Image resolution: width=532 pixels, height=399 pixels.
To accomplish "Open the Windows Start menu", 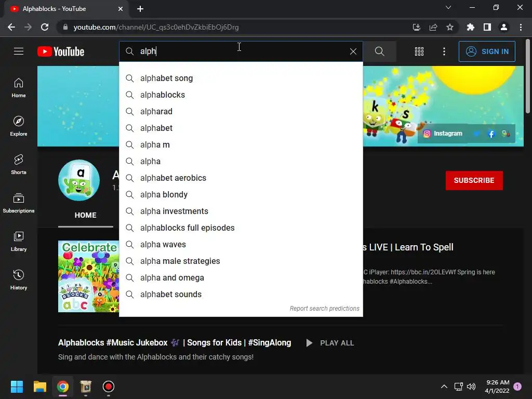I will pyautogui.click(x=17, y=387).
